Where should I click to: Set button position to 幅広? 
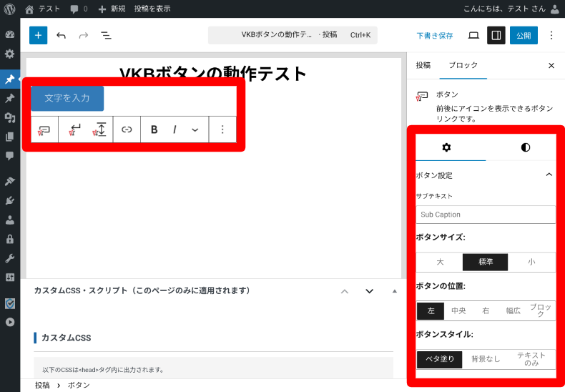[513, 310]
